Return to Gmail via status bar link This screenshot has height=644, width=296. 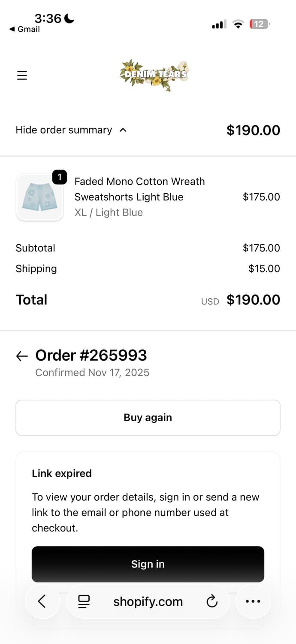pyautogui.click(x=25, y=29)
